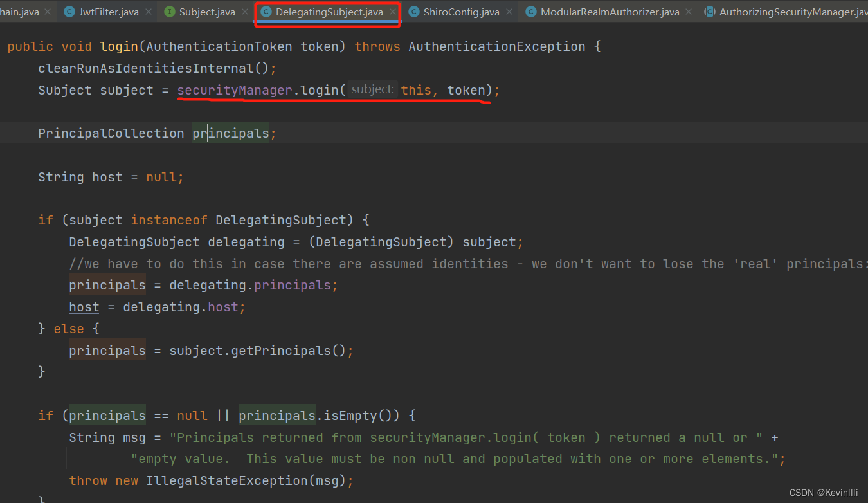868x503 pixels.
Task: Click the method name 'login' in the signature
Action: coord(119,46)
